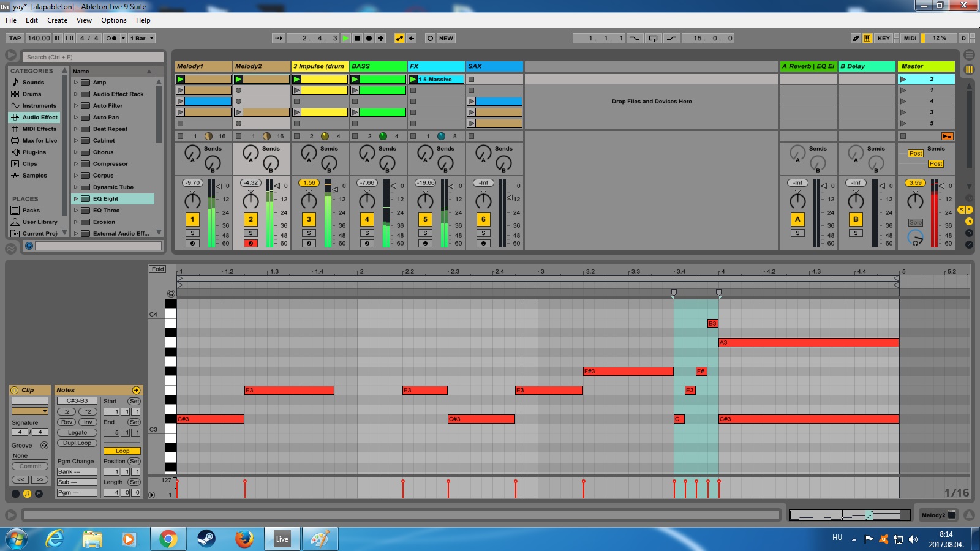Viewport: 980px width, 551px height.
Task: Expand the Amp device folder
Action: [76, 82]
